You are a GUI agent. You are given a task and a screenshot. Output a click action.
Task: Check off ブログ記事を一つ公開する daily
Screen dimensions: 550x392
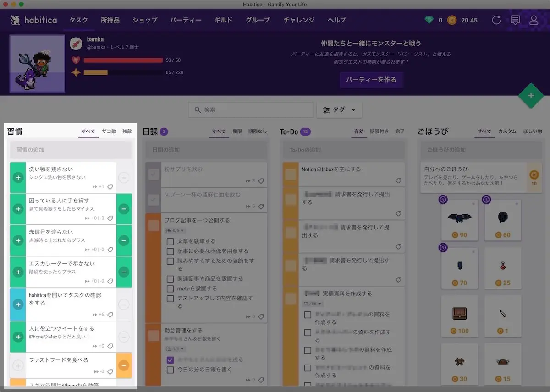(154, 226)
